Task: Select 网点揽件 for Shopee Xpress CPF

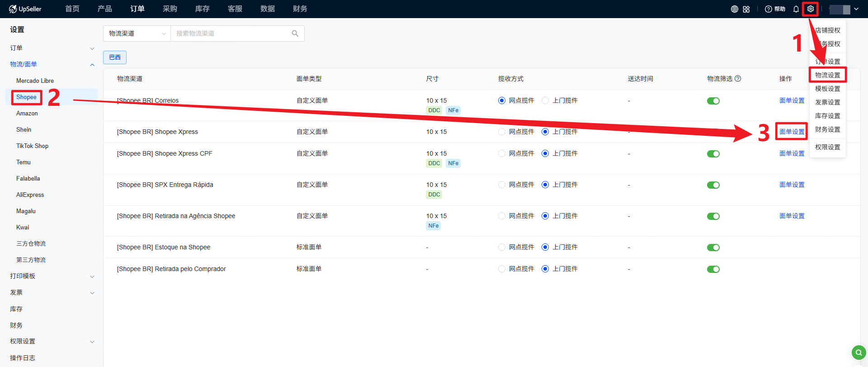Action: click(x=502, y=153)
